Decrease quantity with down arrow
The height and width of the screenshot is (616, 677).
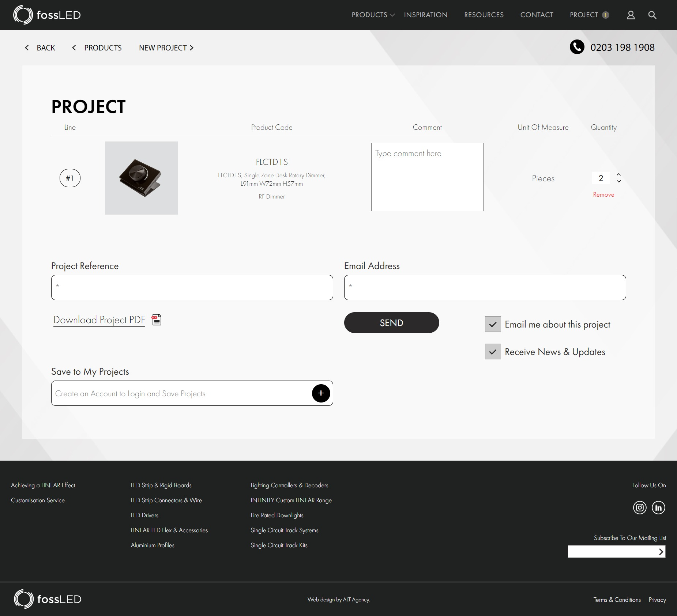pyautogui.click(x=619, y=181)
